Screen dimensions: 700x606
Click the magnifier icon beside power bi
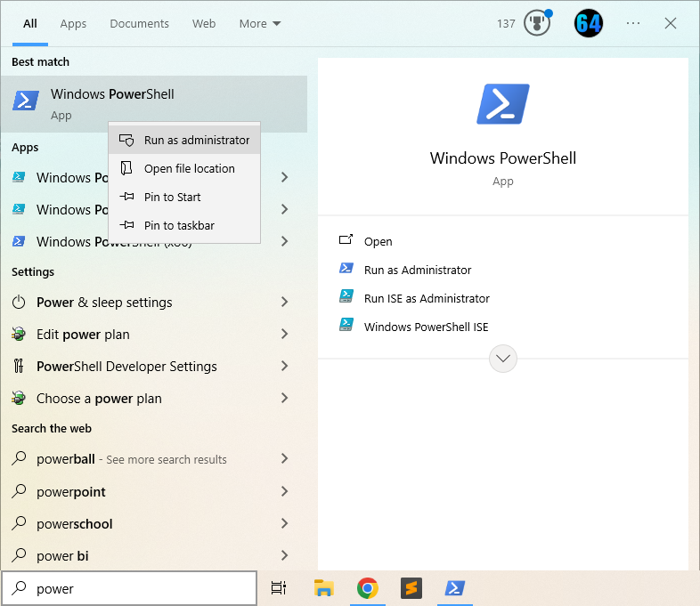(x=19, y=555)
